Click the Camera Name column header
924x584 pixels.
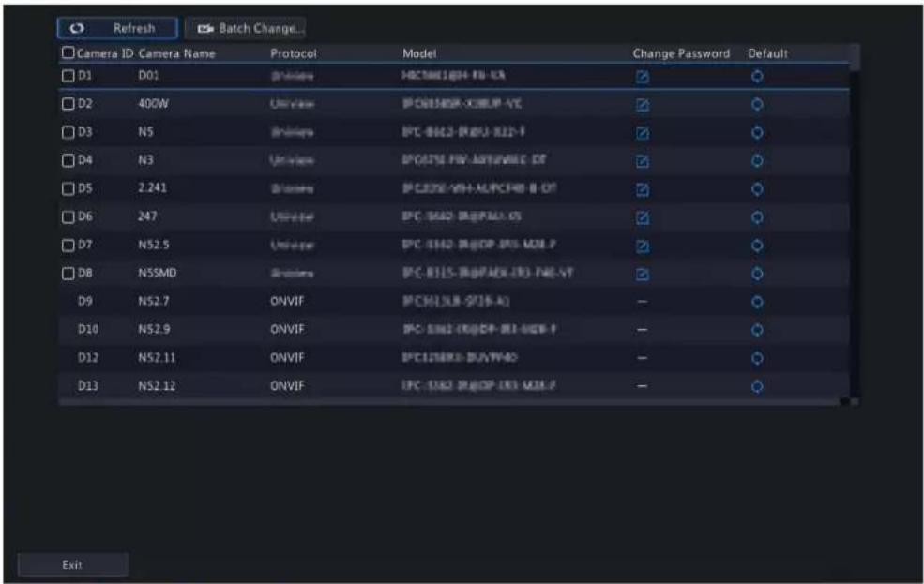[176, 53]
